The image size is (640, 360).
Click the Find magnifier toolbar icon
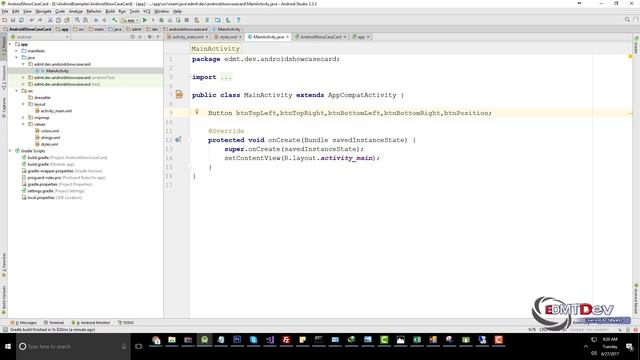click(77, 20)
